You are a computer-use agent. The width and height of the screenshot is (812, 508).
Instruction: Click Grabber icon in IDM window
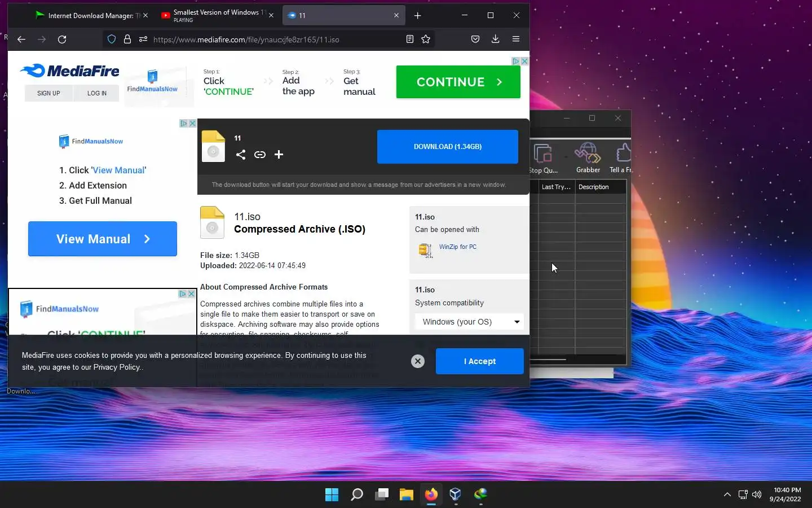click(588, 158)
